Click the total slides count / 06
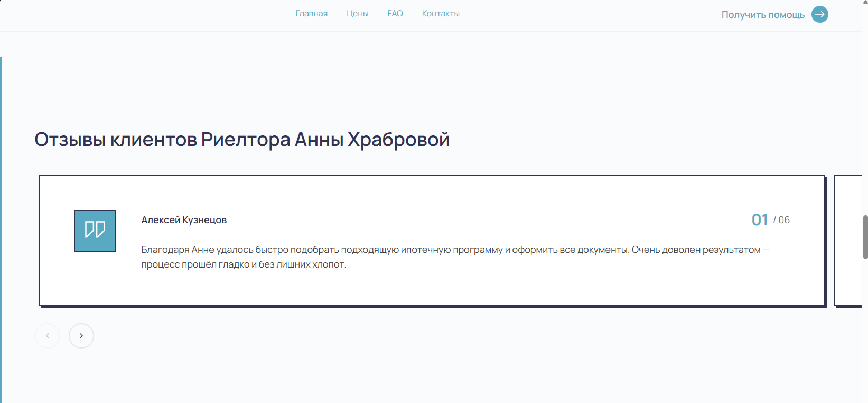The height and width of the screenshot is (403, 868). coord(781,220)
